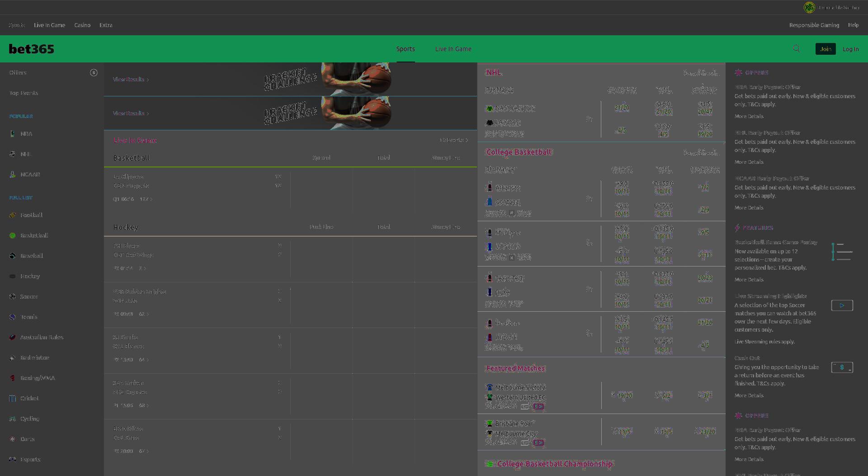Open Game Lines link in NHL section
Image resolution: width=868 pixels, height=476 pixels.
click(x=700, y=73)
